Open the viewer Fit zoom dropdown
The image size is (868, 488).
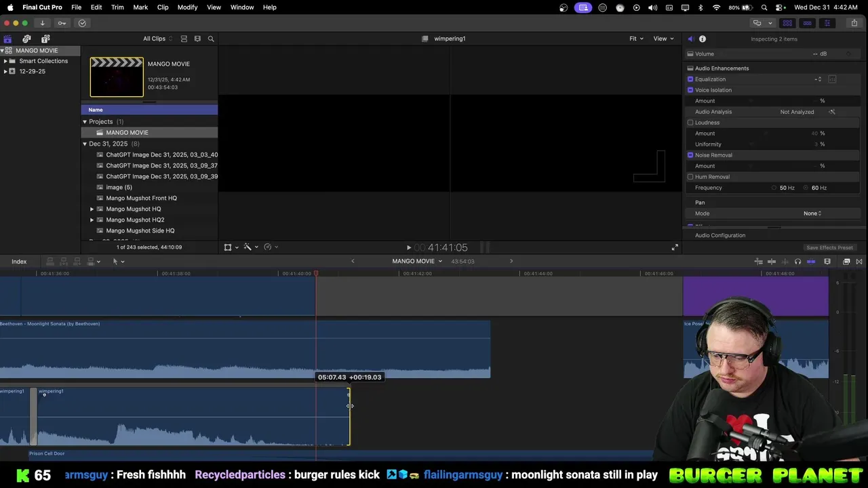pos(636,39)
